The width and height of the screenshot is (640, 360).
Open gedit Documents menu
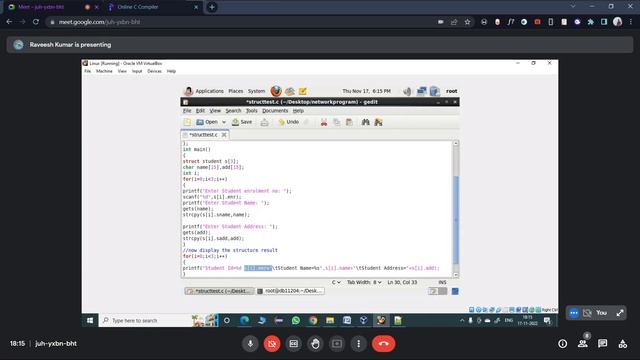click(275, 111)
